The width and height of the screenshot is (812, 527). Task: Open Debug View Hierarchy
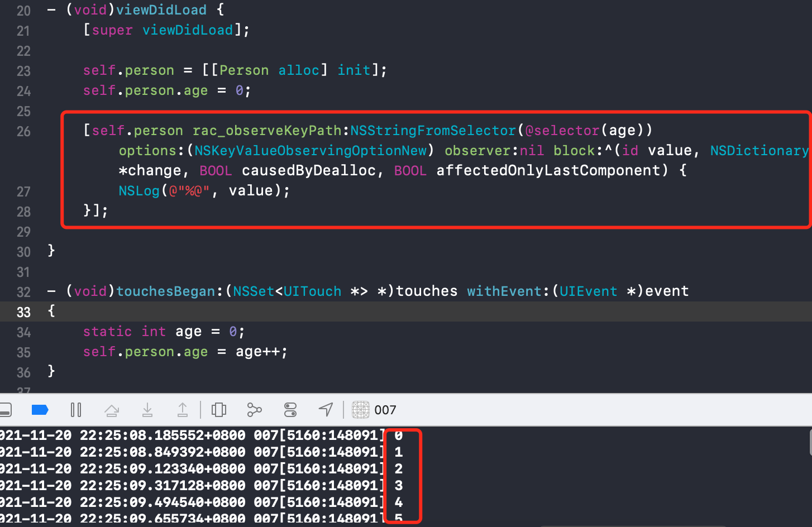point(219,410)
